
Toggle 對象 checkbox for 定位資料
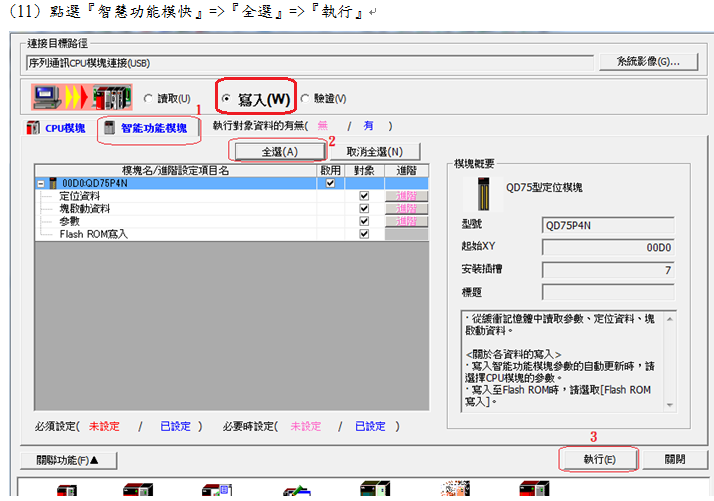(x=365, y=196)
